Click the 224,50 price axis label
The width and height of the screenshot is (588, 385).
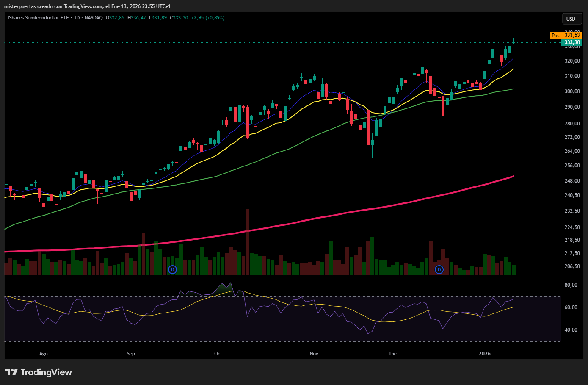click(x=572, y=227)
